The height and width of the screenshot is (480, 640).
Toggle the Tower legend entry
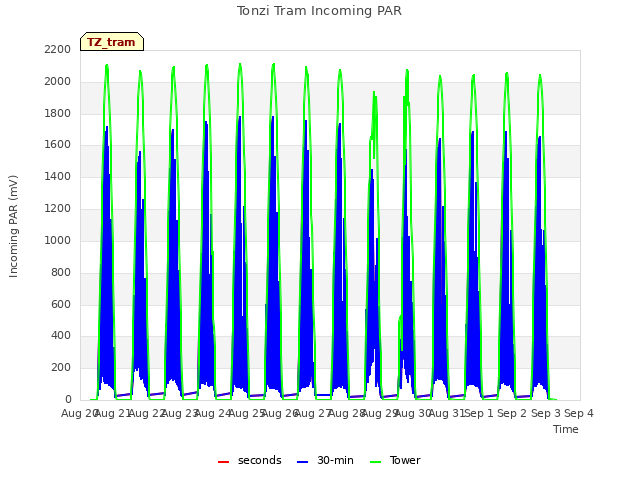395,460
